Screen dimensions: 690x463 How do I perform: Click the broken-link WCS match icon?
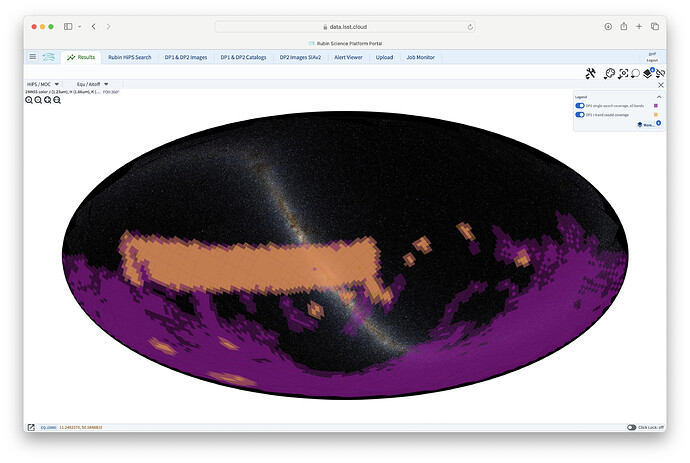(660, 73)
